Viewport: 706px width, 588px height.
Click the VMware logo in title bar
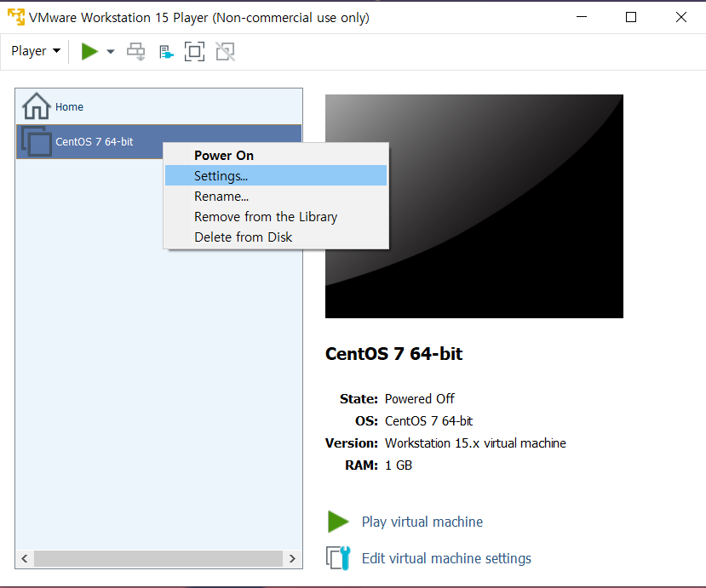16,17
